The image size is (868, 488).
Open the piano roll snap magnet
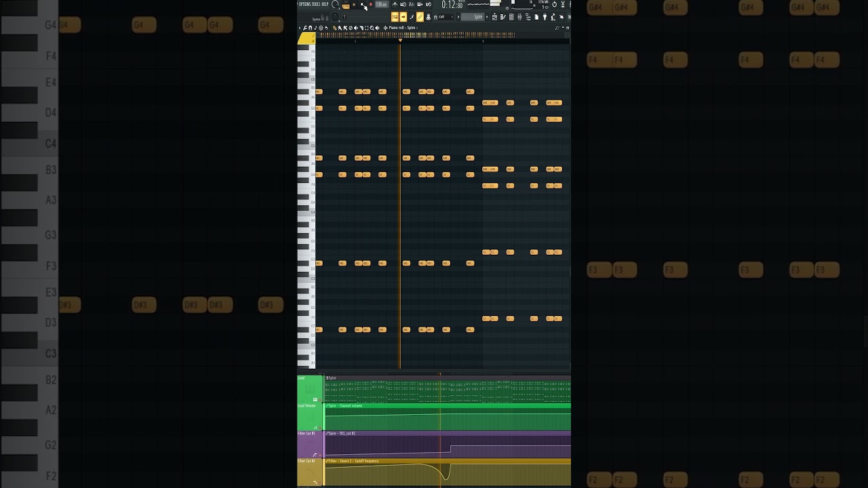311,28
